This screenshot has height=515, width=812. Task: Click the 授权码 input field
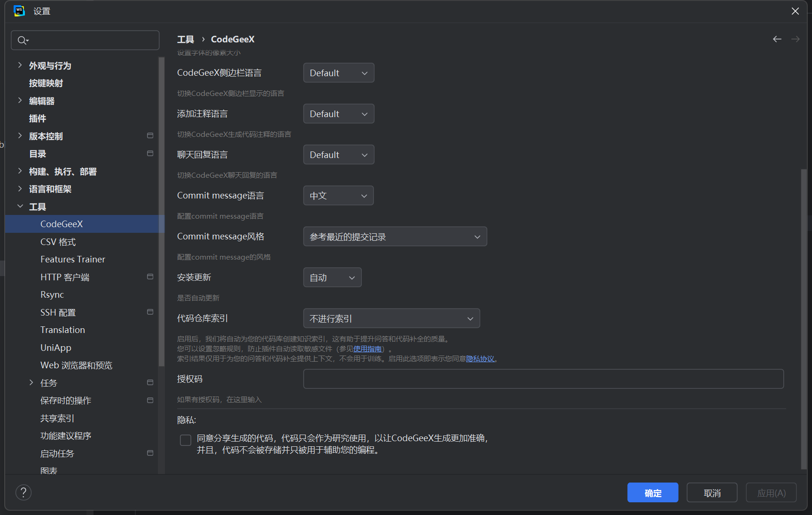pyautogui.click(x=544, y=379)
